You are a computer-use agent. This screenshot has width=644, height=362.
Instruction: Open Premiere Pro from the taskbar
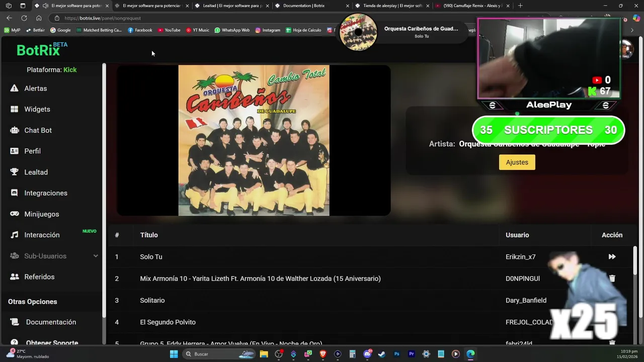412,354
